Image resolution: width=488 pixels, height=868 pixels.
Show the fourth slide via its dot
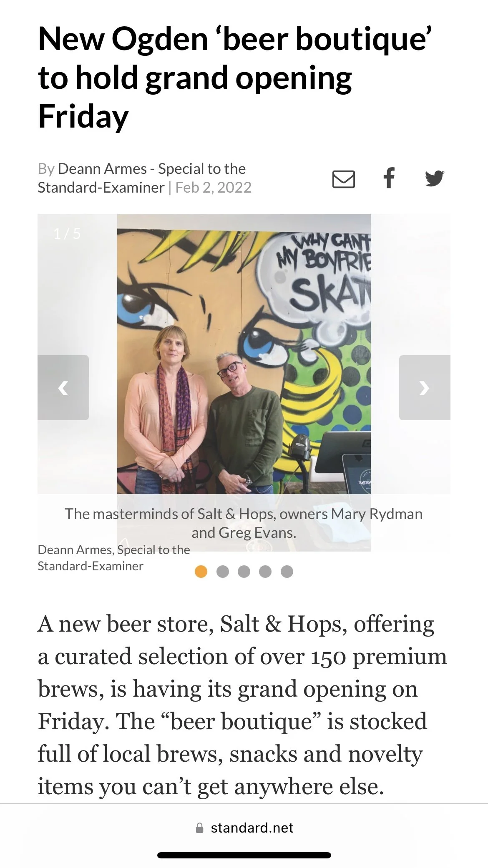265,571
